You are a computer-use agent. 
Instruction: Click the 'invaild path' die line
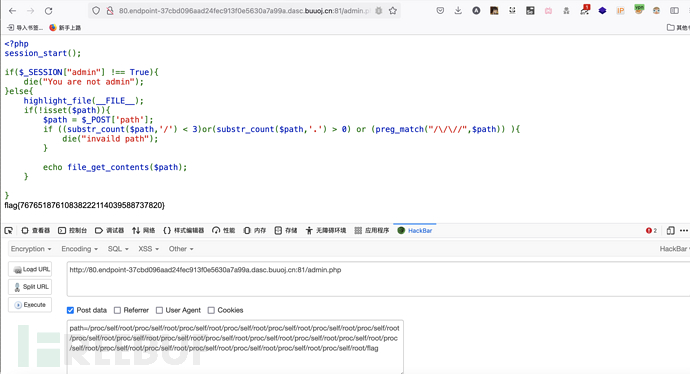point(110,139)
